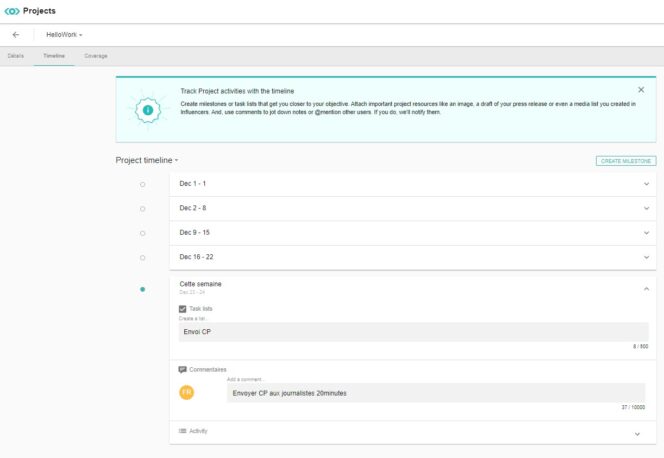
Task: Click the Activity list icon
Action: [182, 431]
